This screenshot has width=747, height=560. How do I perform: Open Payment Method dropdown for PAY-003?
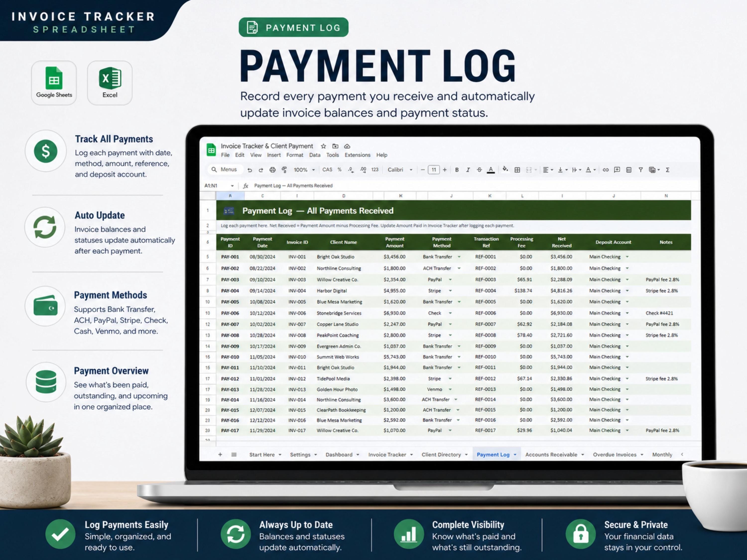point(450,280)
